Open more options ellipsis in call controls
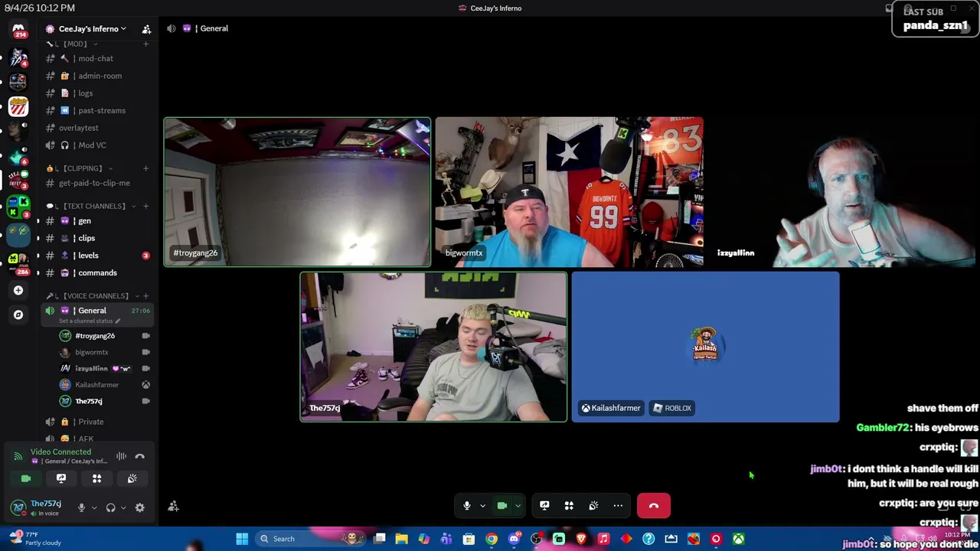 click(x=618, y=506)
